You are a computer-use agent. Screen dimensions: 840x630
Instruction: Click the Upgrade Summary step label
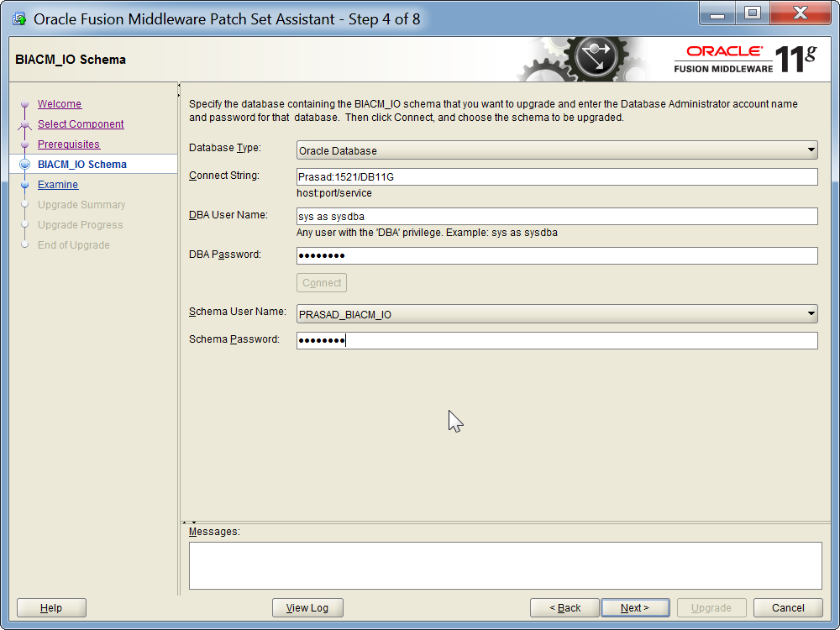tap(81, 205)
